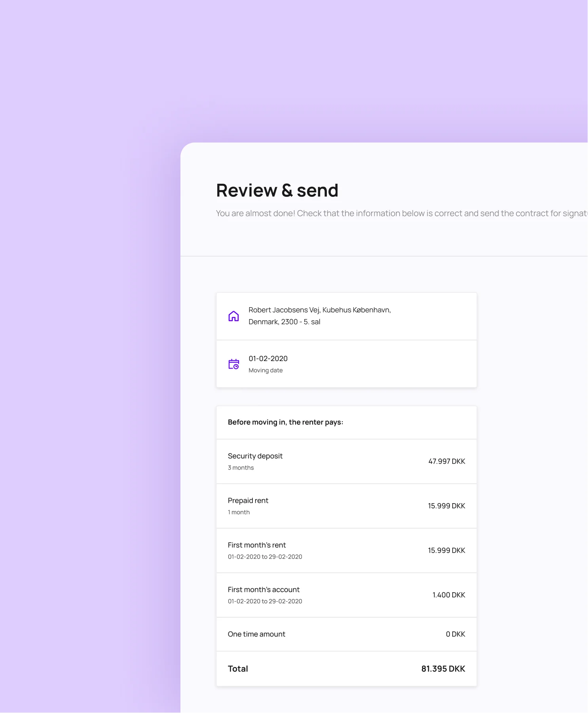Image resolution: width=588 pixels, height=713 pixels.
Task: Click the 01-02-2020 moving date value
Action: [x=268, y=358]
